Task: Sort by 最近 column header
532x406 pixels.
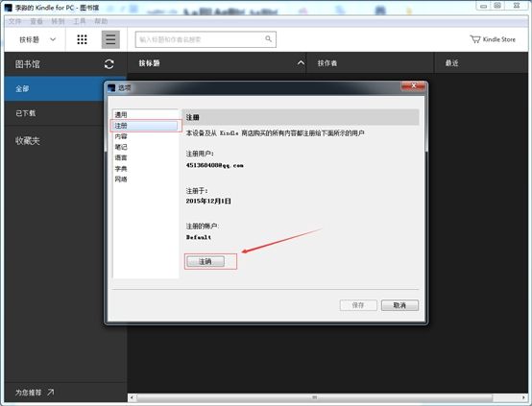Action: point(451,63)
